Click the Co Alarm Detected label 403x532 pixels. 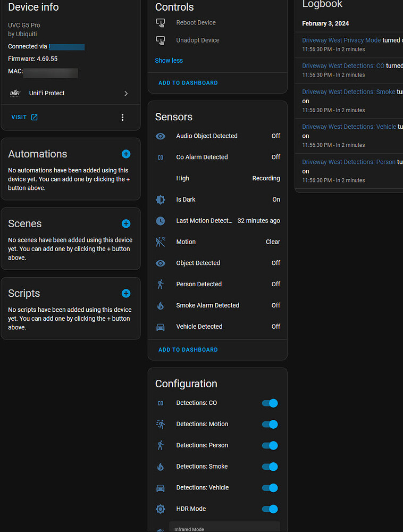coord(202,157)
